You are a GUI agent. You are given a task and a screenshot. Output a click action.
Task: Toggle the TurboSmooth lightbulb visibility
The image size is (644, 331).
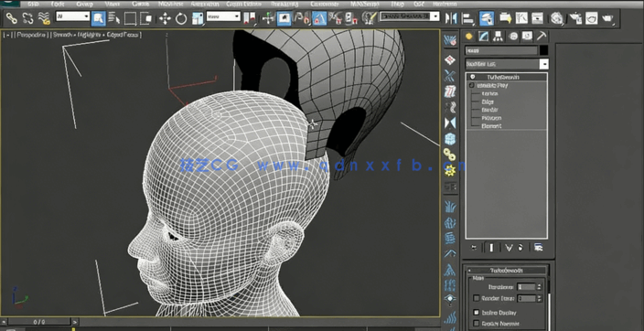472,77
